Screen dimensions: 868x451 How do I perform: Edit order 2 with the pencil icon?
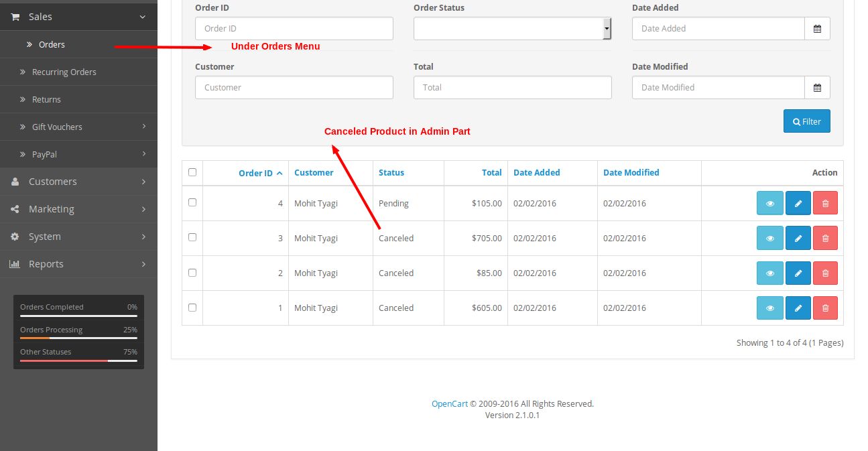tap(798, 273)
